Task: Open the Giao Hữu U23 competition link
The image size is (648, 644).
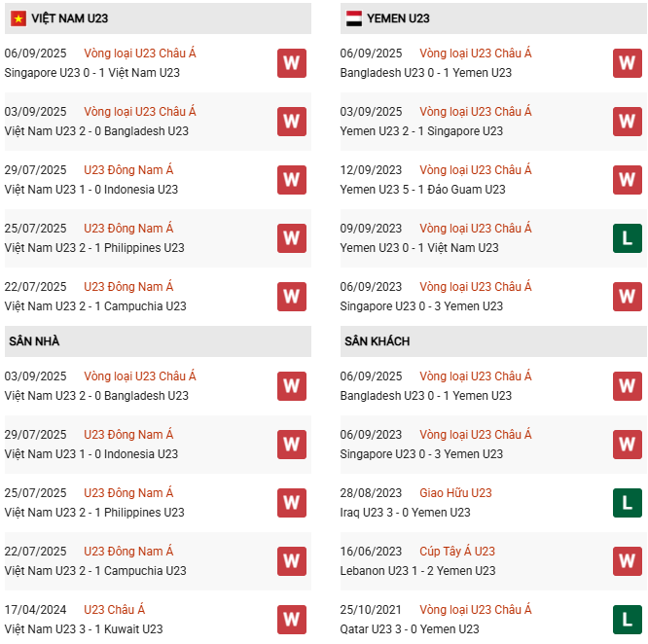Action: (455, 493)
